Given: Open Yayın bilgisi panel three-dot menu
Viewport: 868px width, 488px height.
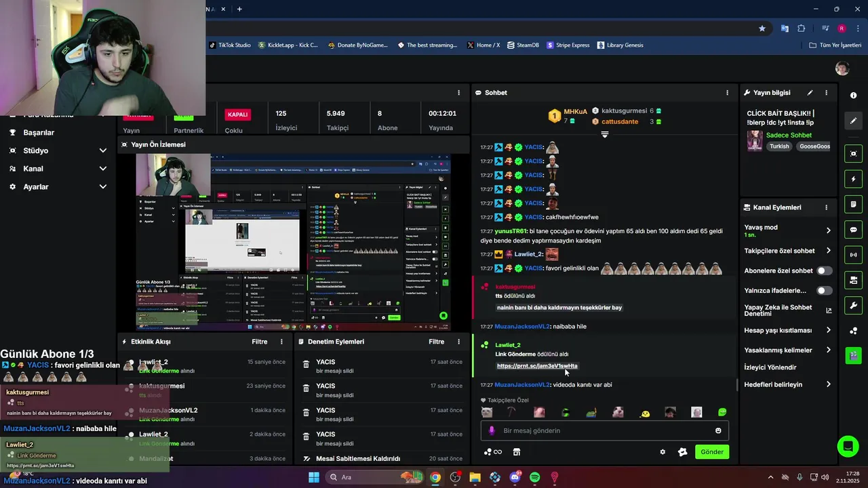Looking at the screenshot, I should point(826,93).
